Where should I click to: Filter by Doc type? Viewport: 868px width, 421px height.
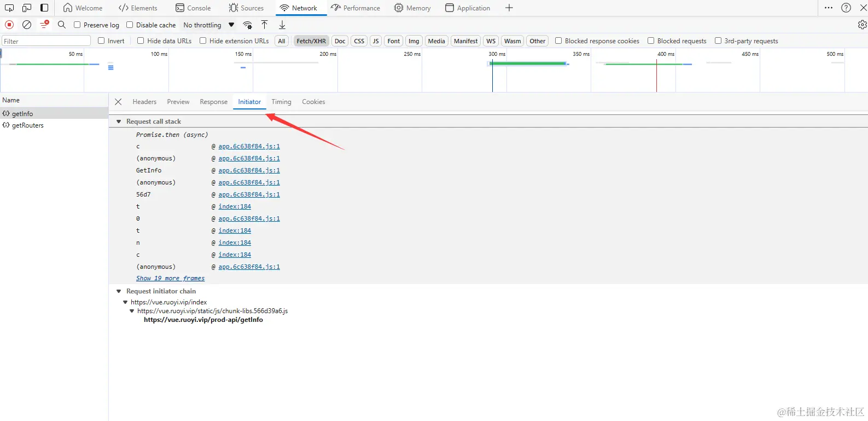340,41
